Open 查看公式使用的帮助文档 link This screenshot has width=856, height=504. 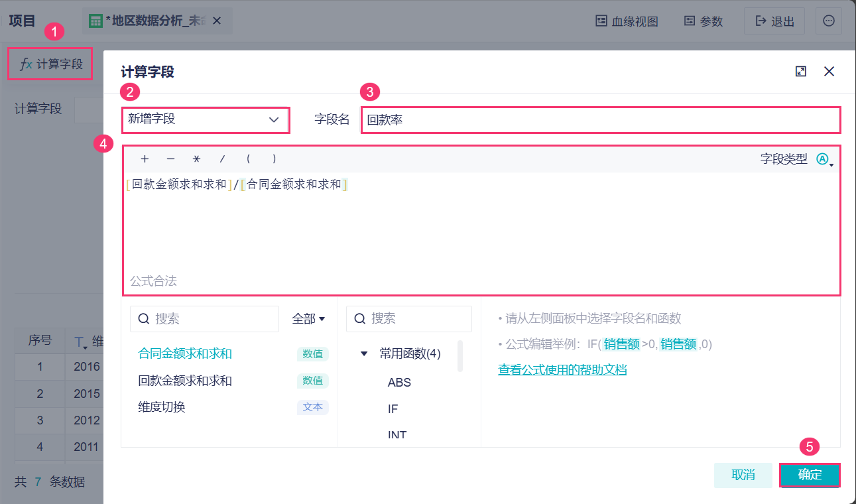point(562,369)
